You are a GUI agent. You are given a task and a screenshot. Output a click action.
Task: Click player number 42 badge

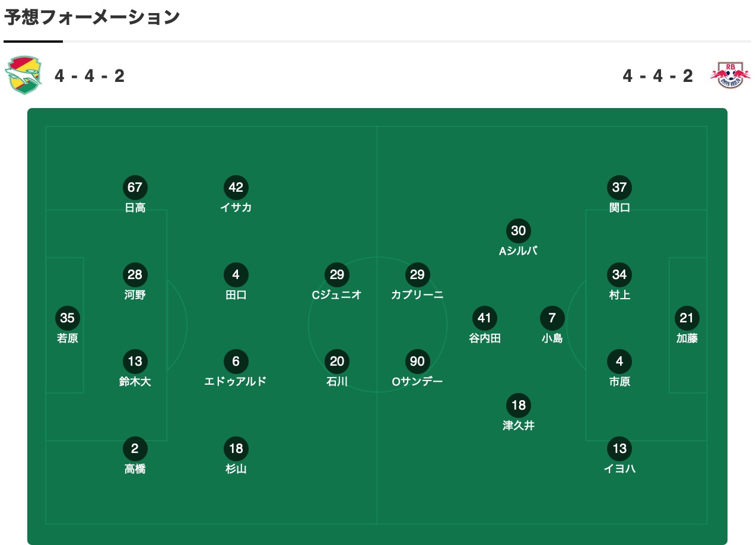click(x=236, y=188)
